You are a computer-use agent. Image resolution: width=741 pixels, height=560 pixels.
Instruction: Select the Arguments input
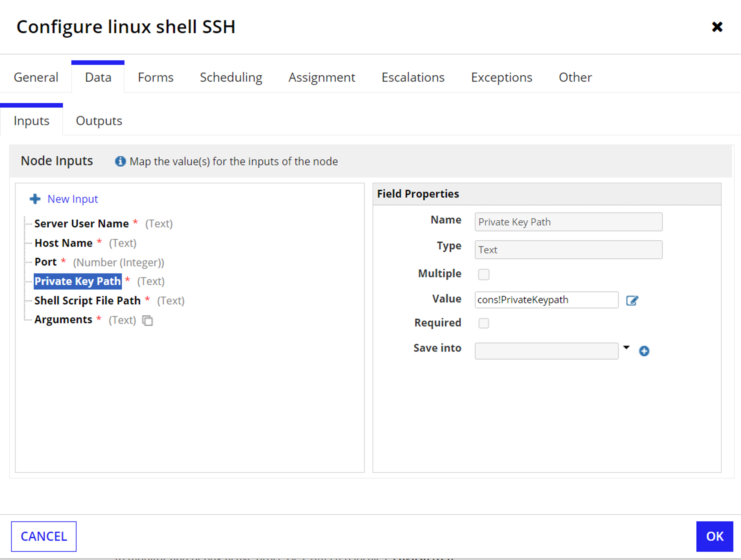[63, 320]
